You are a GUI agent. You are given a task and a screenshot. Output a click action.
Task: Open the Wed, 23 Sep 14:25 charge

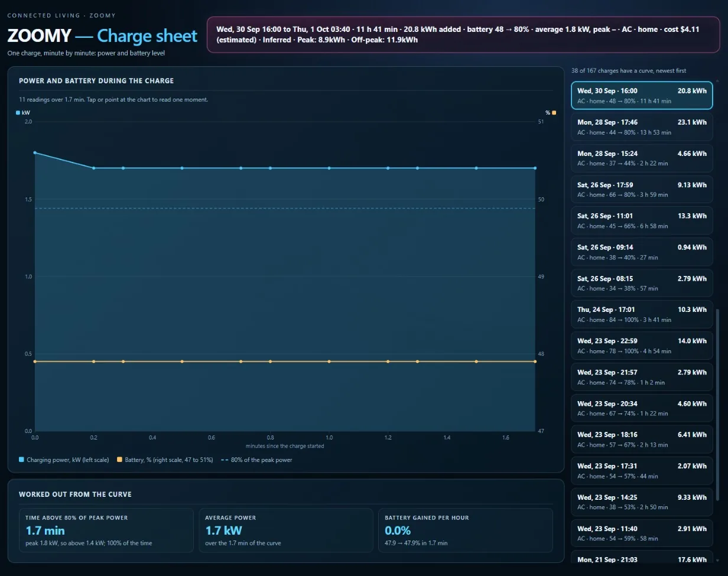(642, 502)
